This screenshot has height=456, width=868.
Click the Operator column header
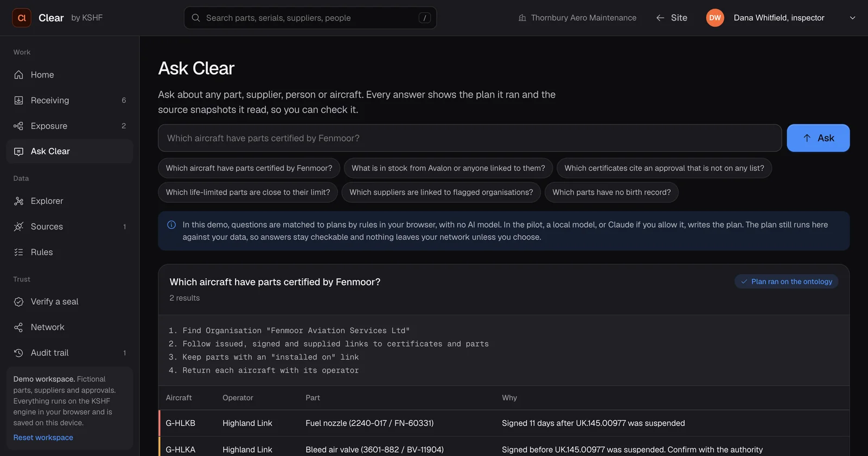pos(238,398)
